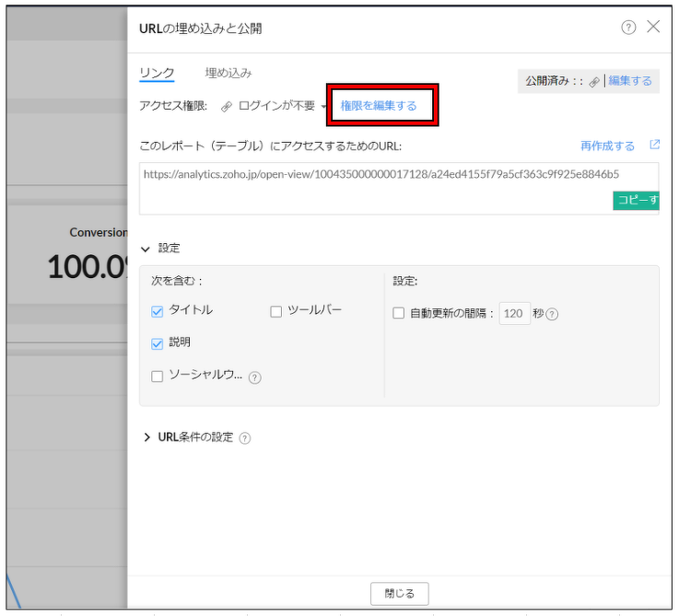Expand the URL条件の設定 section

[x=146, y=437]
